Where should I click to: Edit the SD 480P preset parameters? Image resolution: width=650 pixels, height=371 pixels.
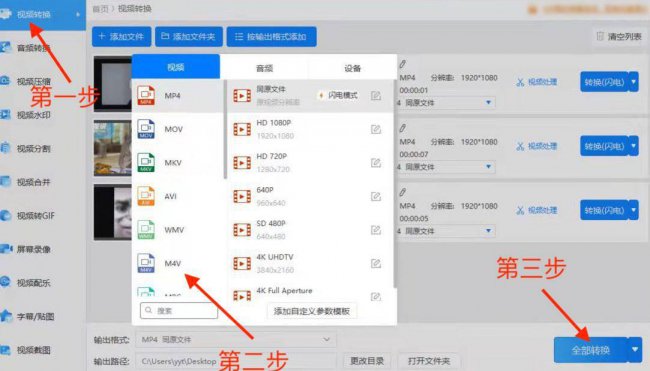(x=376, y=230)
